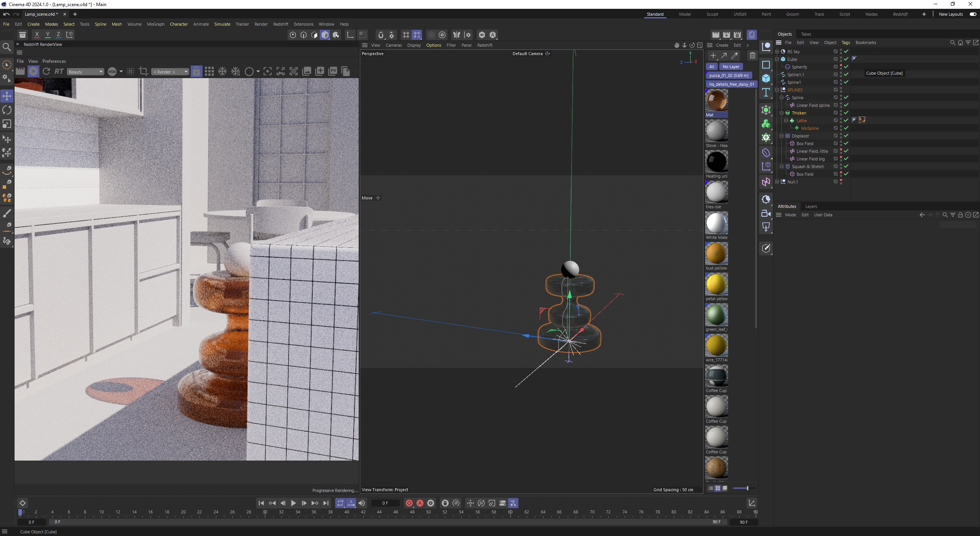The image size is (980, 536).
Task: Select the Rotate tool in left toolbar
Action: click(7, 110)
